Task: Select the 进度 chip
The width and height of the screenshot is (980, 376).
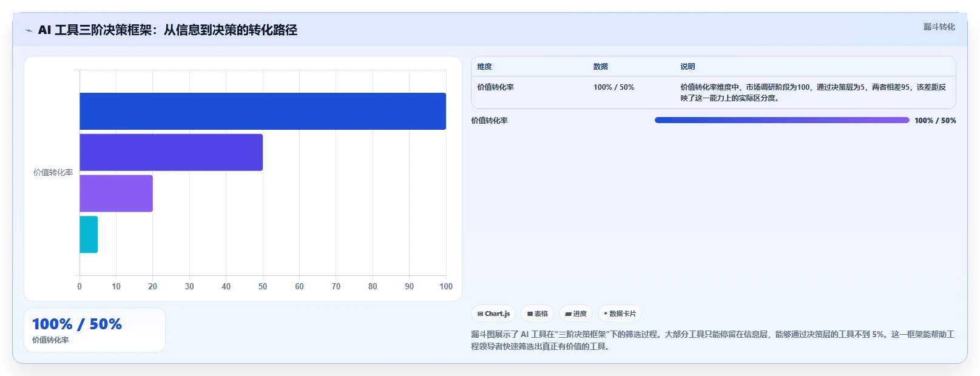Action: (x=575, y=314)
